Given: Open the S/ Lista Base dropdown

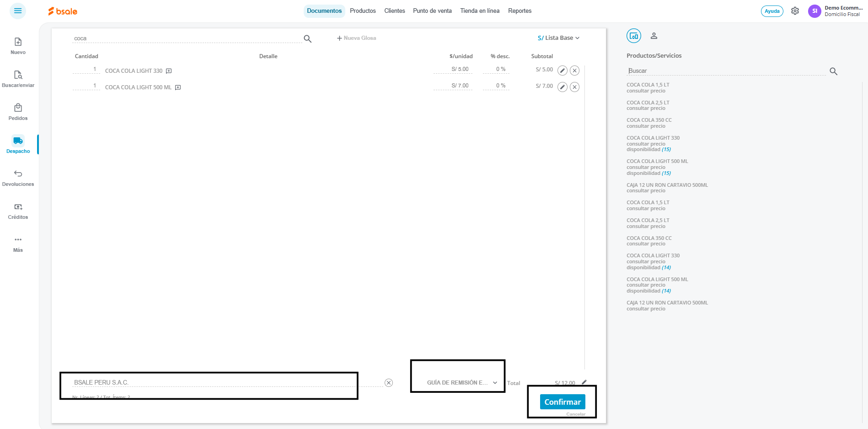Looking at the screenshot, I should click(558, 38).
